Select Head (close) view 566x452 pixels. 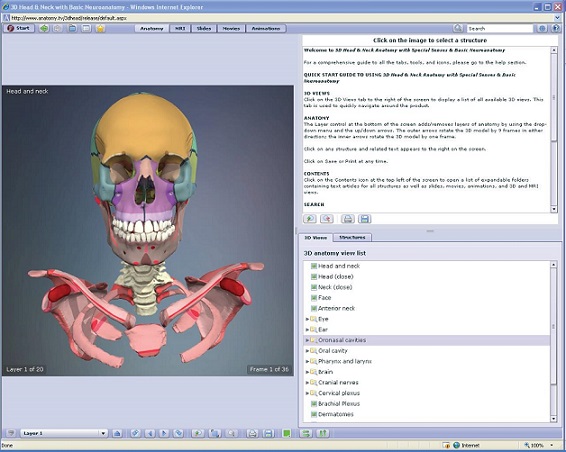tap(336, 277)
